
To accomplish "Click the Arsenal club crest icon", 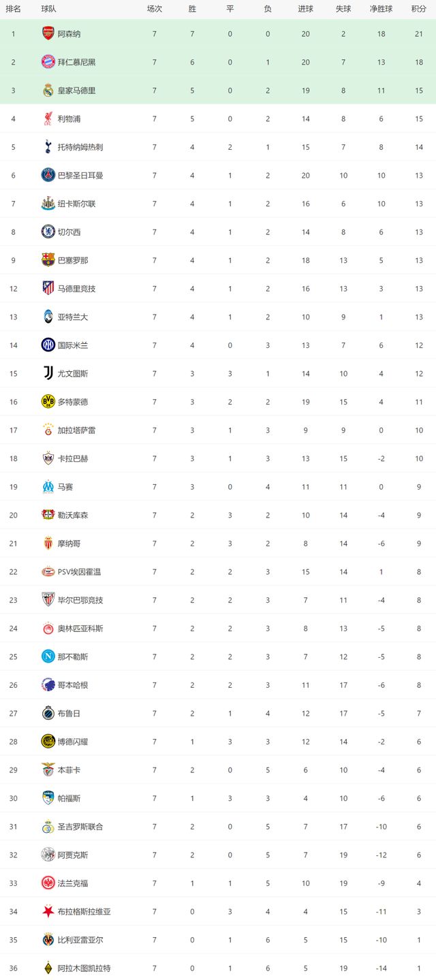I will (x=48, y=33).
